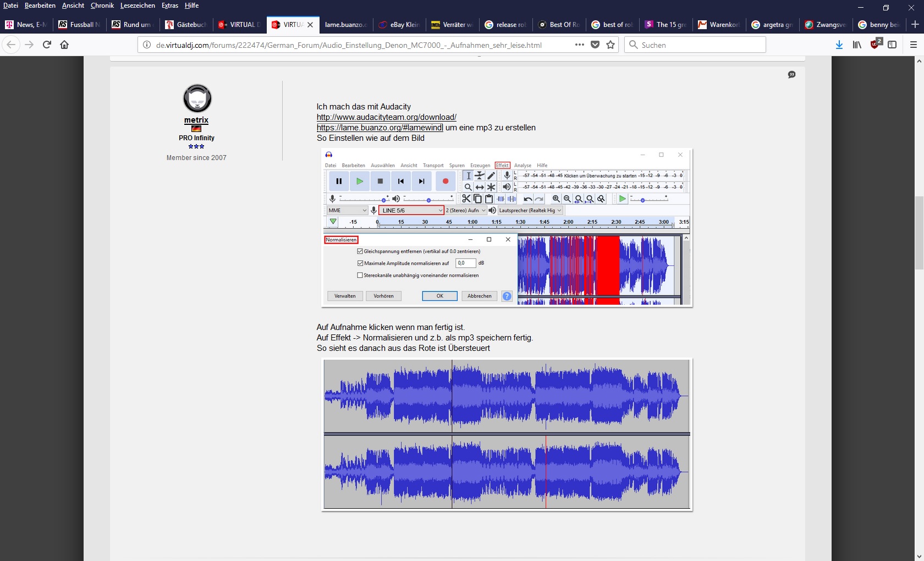Screen dimensions: 924x561
Task: Open the Bearbeiten menu
Action: click(40, 5)
